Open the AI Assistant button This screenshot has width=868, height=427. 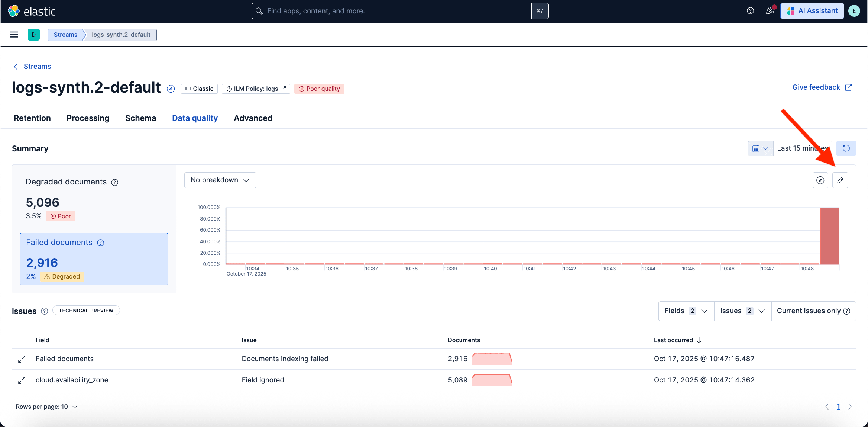812,11
